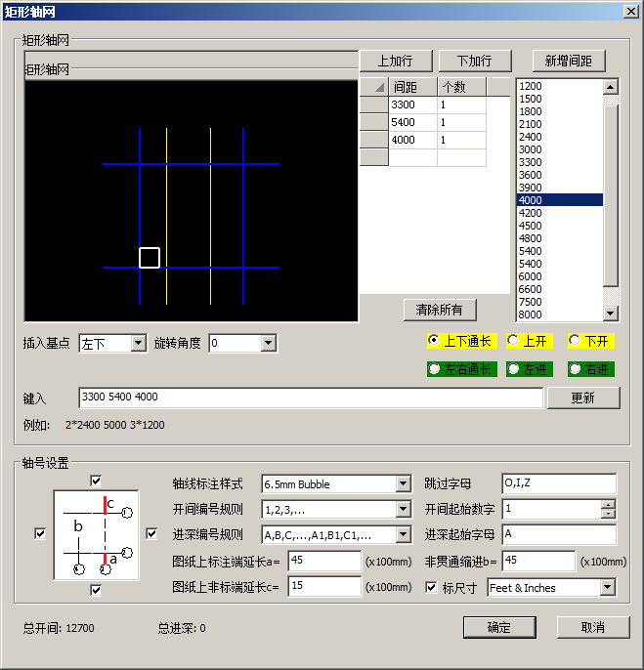Image resolution: width=644 pixels, height=670 pixels.
Task: Cancel the dialog with 取消
Action: [x=593, y=627]
